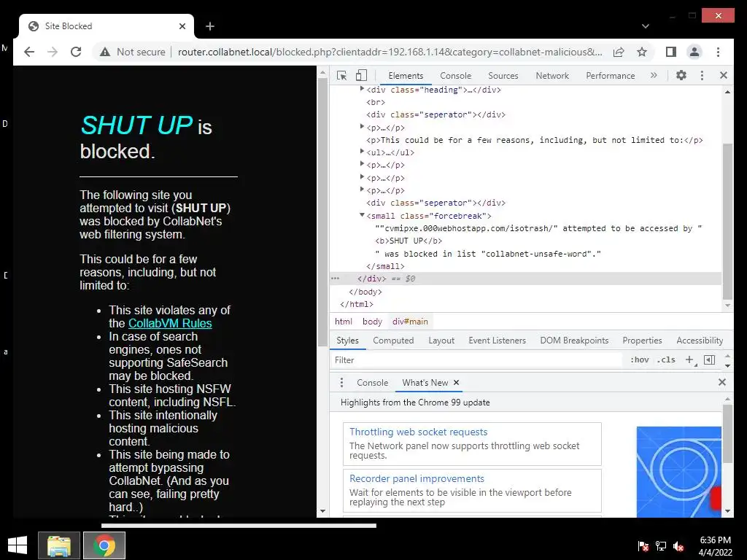Screen dimensions: 747x560
Task: Close the Site Blocked tab
Action: tap(182, 26)
